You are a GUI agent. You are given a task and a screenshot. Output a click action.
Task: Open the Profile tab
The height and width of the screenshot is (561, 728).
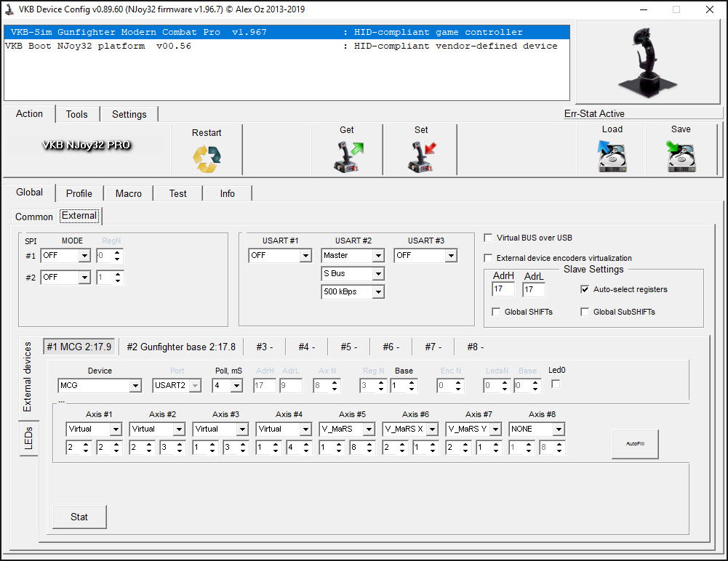(x=79, y=193)
